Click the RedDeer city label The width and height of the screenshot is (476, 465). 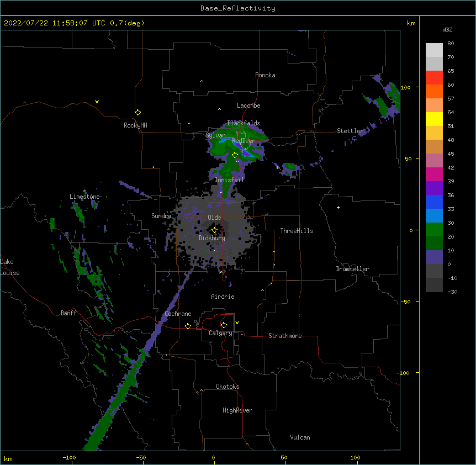point(243,141)
